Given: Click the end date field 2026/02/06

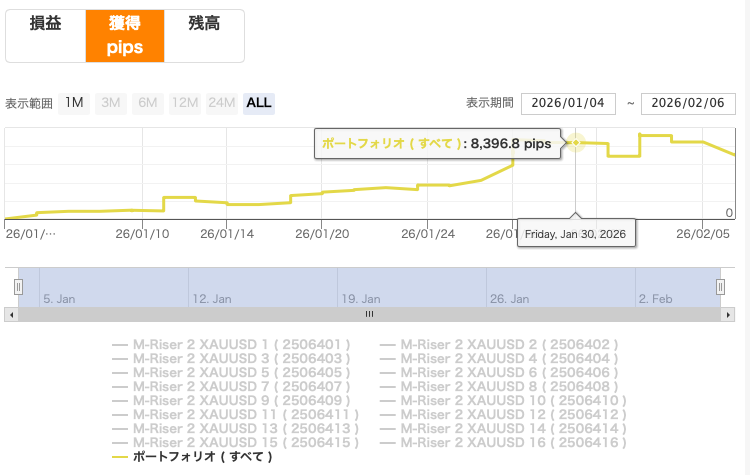Looking at the screenshot, I should 688,104.
